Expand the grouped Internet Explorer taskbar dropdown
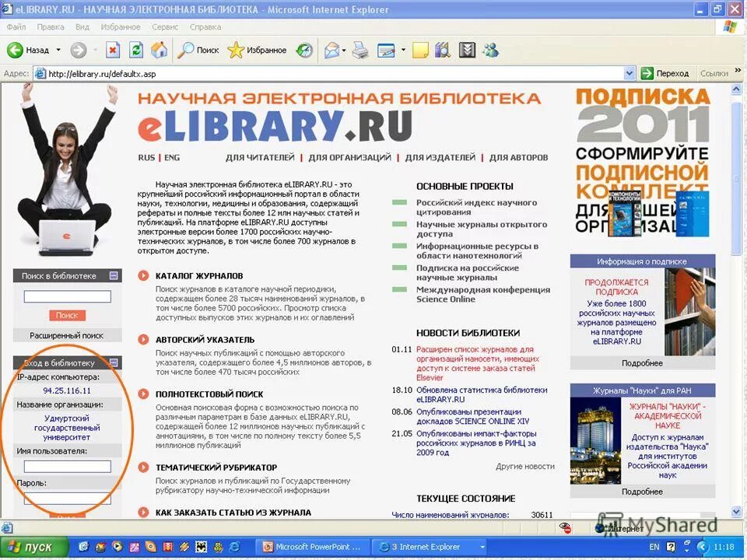 482,547
